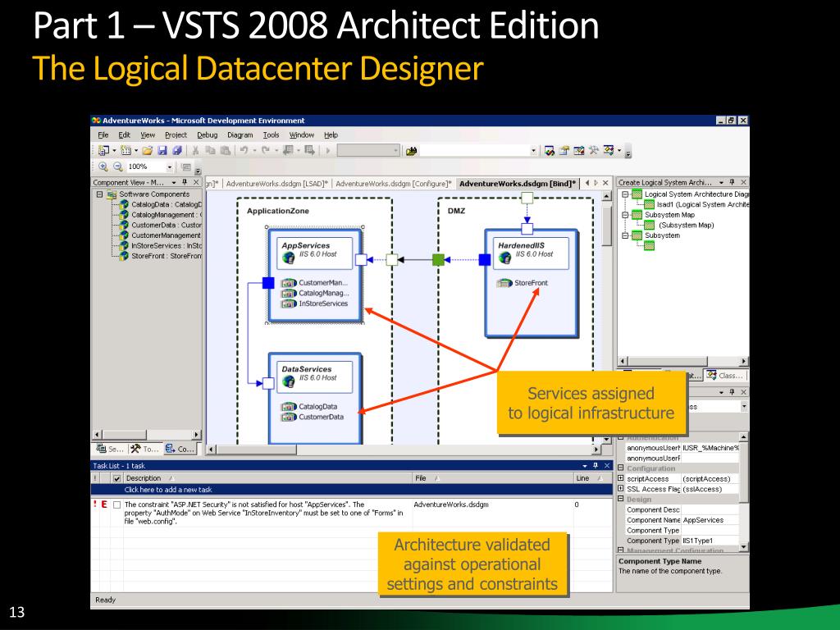Screen dimensions: 840x630
Task: Open the Find combo box dropdown arrow
Action: (533, 151)
